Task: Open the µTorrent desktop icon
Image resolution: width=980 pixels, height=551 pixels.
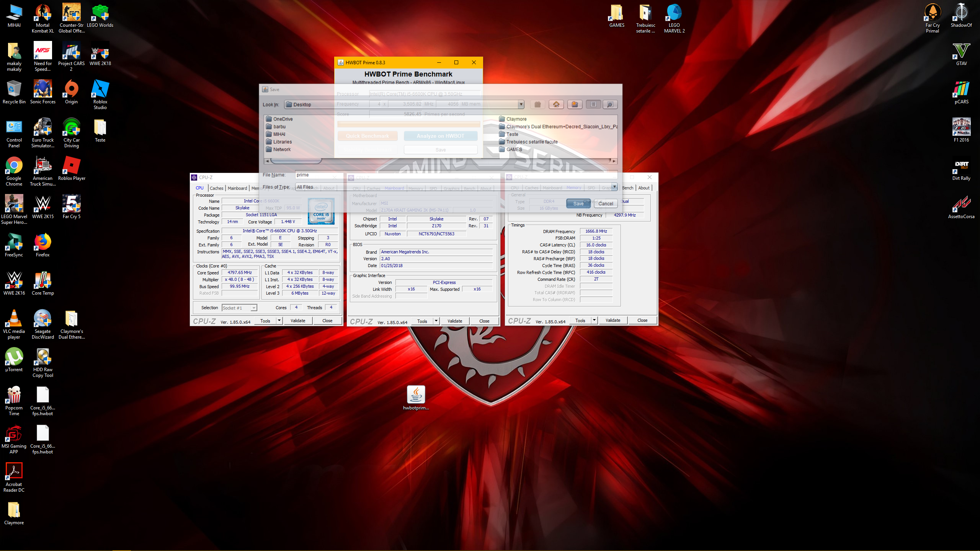Action: coord(14,360)
